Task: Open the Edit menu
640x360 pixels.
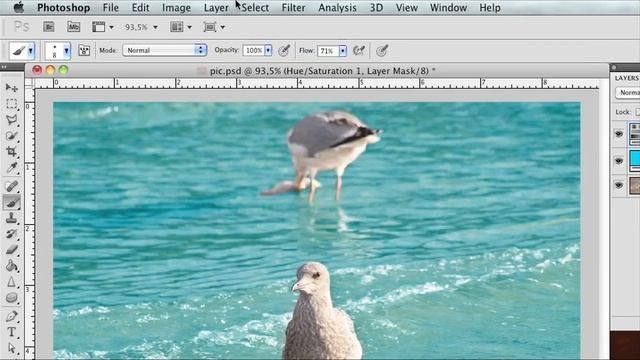Action: (140, 8)
